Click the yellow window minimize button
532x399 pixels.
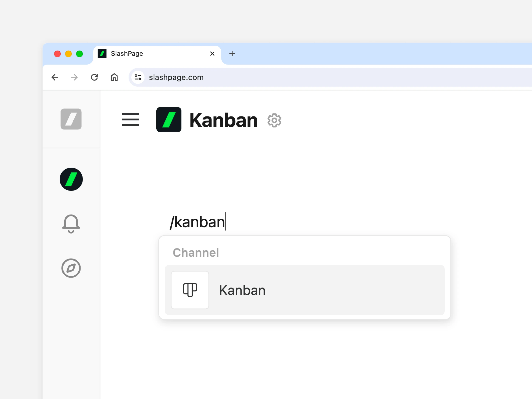click(x=68, y=54)
